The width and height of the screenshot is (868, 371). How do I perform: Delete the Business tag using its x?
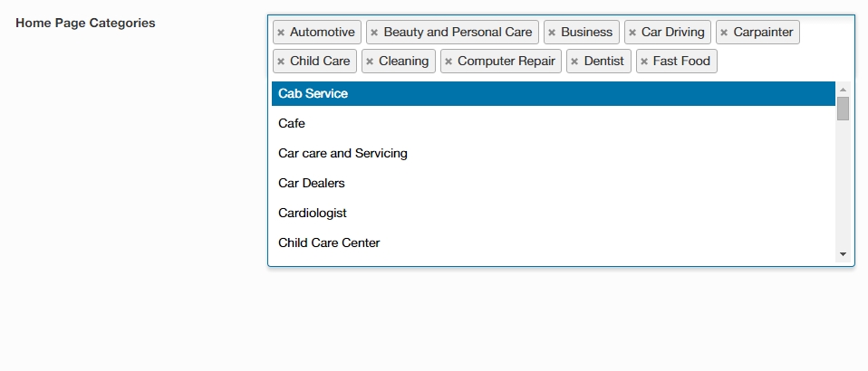[x=552, y=33]
